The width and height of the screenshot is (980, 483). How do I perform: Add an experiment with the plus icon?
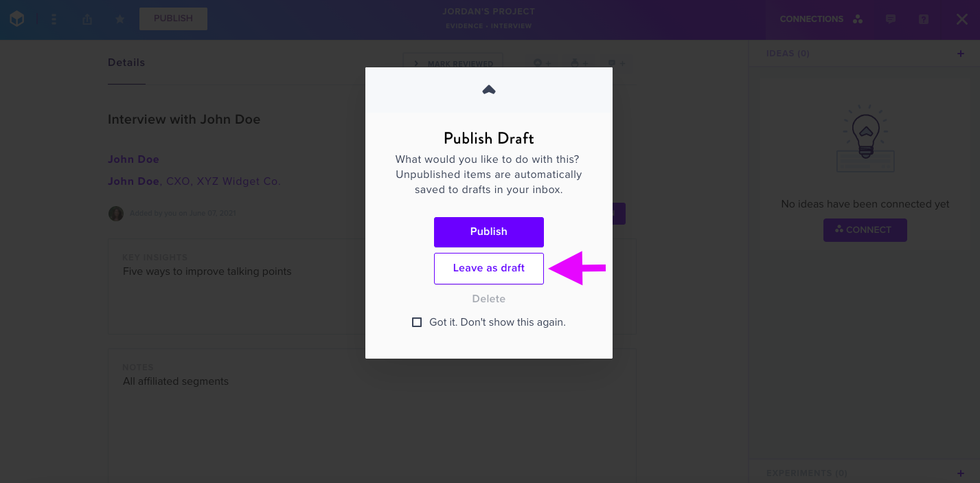[x=961, y=473]
